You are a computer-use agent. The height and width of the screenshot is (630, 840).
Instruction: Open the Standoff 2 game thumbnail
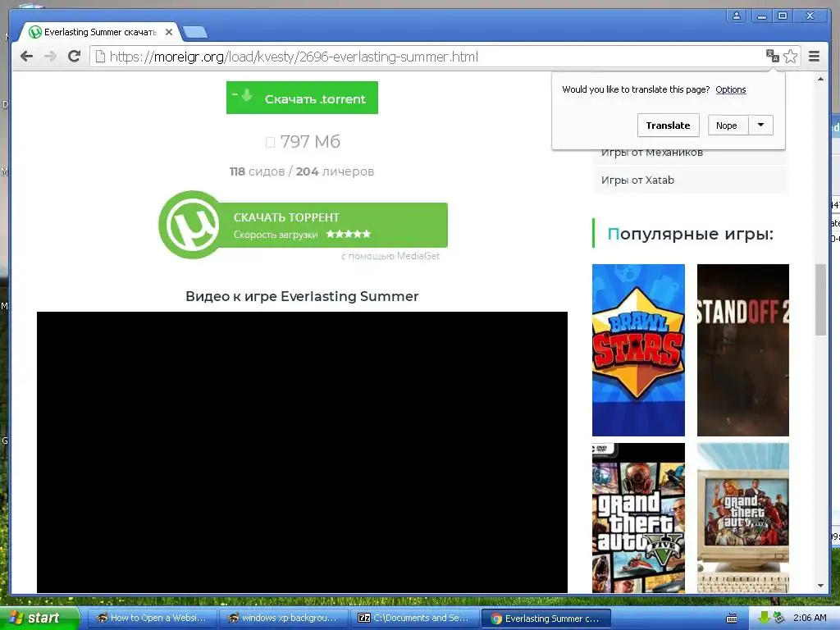click(743, 349)
